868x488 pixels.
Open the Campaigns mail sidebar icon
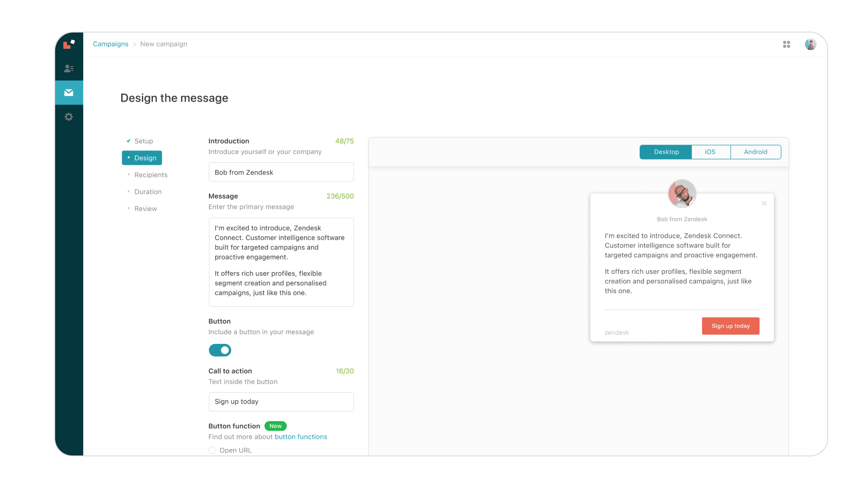tap(69, 93)
